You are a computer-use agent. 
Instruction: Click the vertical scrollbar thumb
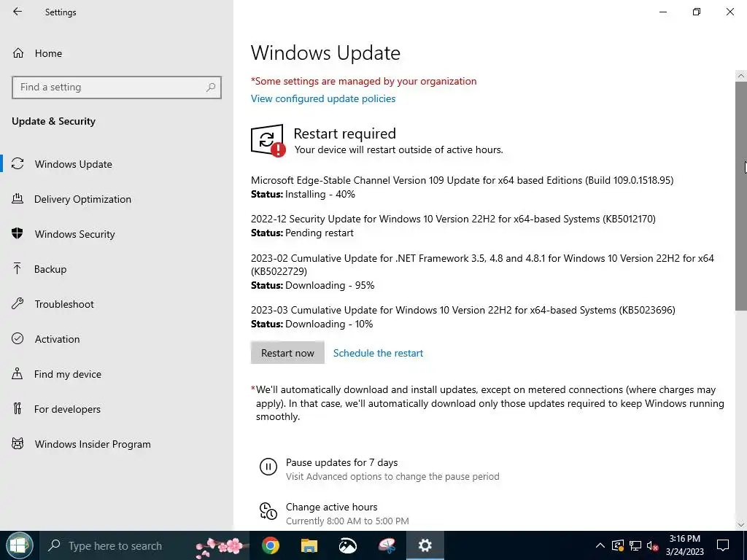(x=741, y=195)
